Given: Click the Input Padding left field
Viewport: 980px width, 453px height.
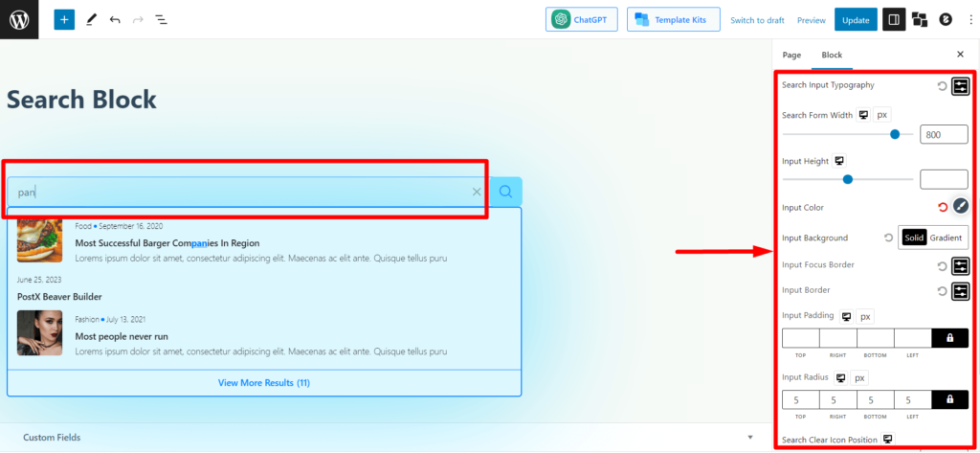Looking at the screenshot, I should pos(913,338).
